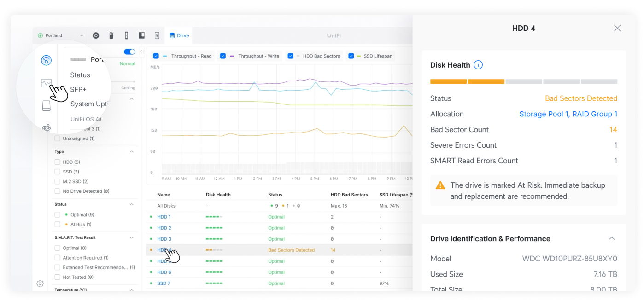Switch to the Drive tab
Viewport: 644px width, 300px height.
pyautogui.click(x=179, y=35)
